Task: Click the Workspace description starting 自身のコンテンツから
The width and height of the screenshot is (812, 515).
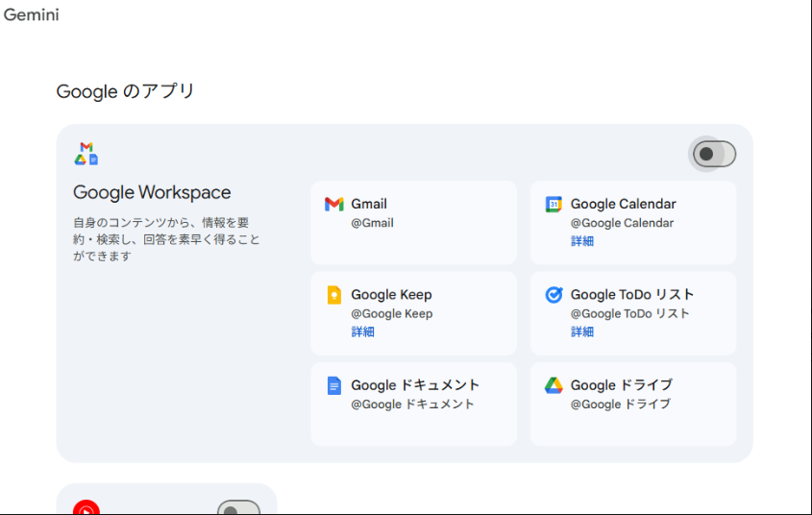Action: 166,239
